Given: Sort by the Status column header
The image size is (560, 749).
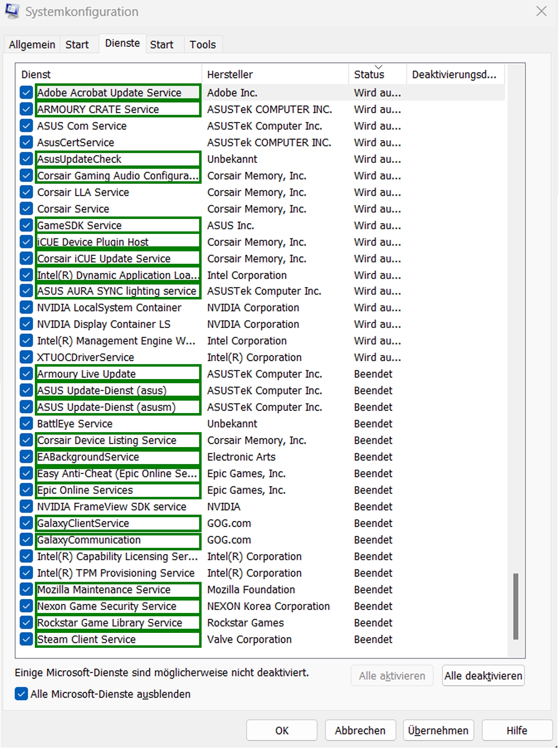Looking at the screenshot, I should 377,74.
